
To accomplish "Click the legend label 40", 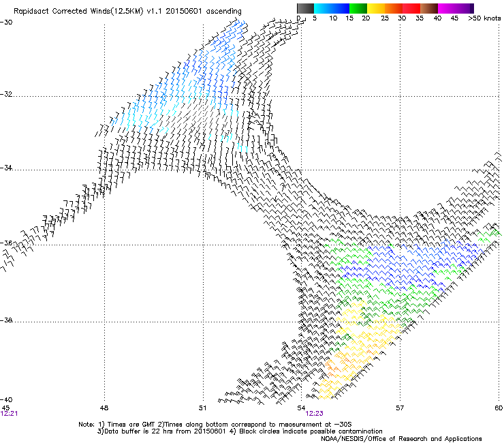I will click(437, 18).
